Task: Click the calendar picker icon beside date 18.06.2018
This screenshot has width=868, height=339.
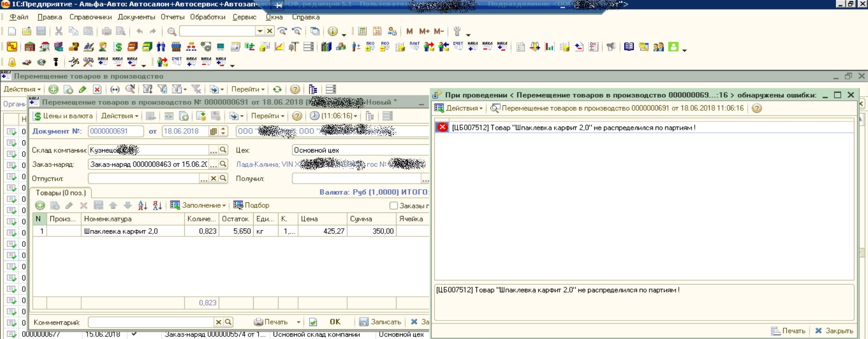Action: pyautogui.click(x=213, y=131)
